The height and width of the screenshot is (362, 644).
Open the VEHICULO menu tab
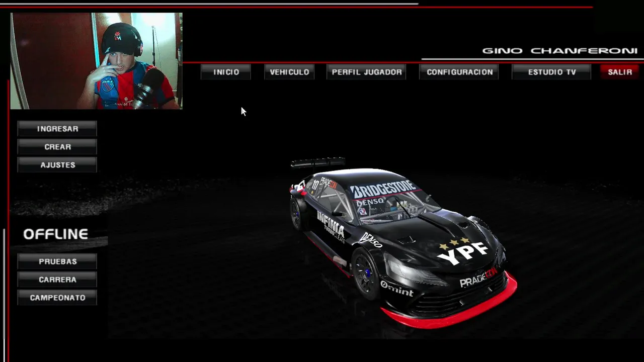click(289, 72)
